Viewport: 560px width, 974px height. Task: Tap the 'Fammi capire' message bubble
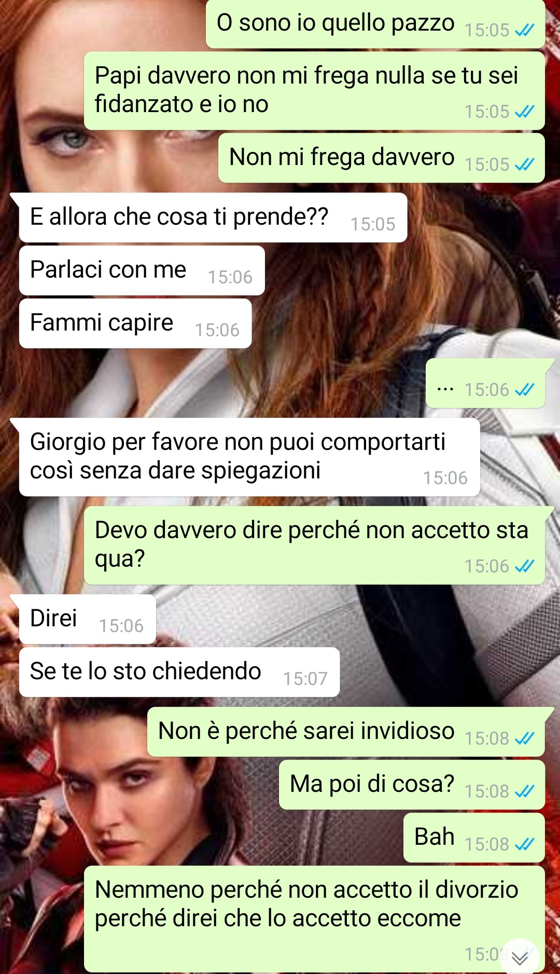point(135,323)
